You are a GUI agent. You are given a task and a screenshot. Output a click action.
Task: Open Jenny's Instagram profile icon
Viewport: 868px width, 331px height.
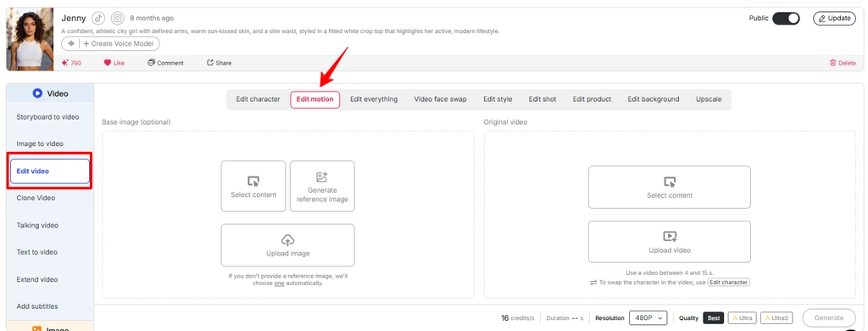117,18
